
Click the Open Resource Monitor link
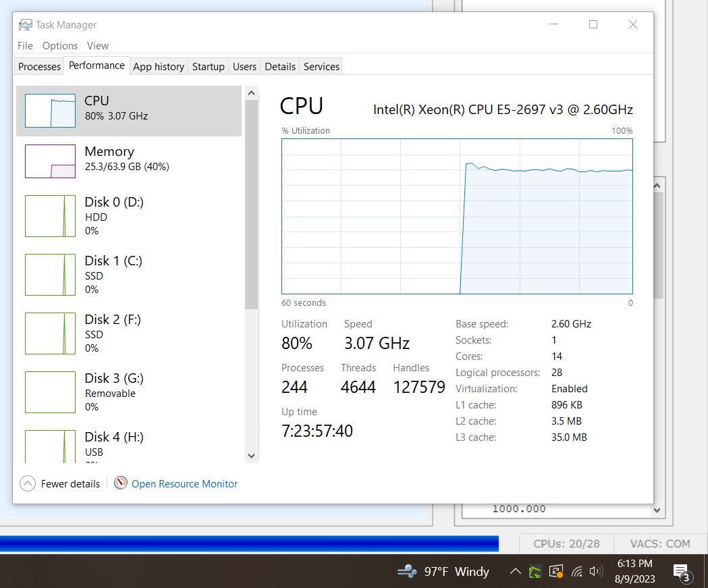pyautogui.click(x=184, y=483)
